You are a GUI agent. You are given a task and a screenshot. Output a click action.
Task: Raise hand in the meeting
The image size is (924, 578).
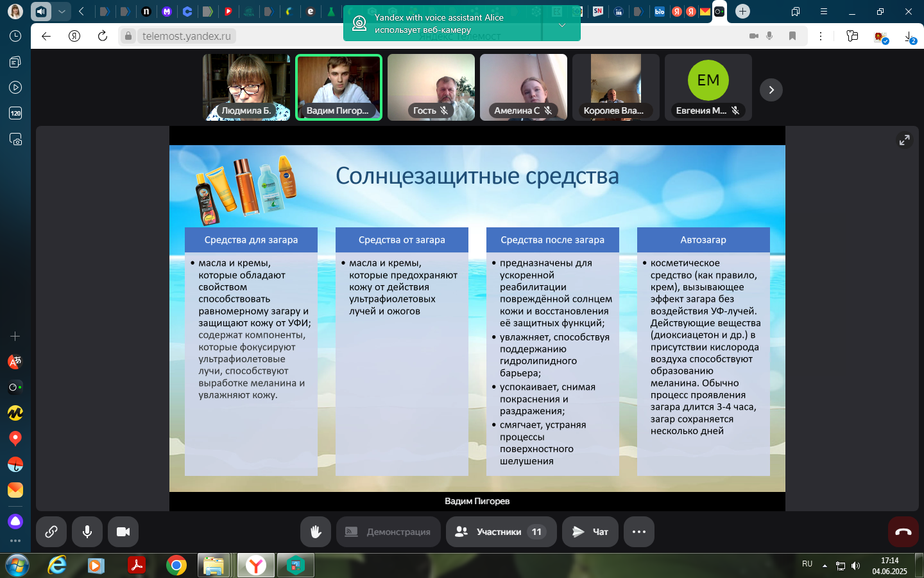coord(316,532)
